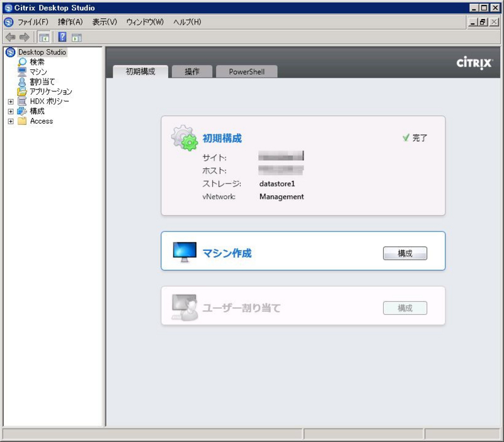The image size is (504, 442).
Task: Show the action pane via toolbar icon
Action: point(76,37)
